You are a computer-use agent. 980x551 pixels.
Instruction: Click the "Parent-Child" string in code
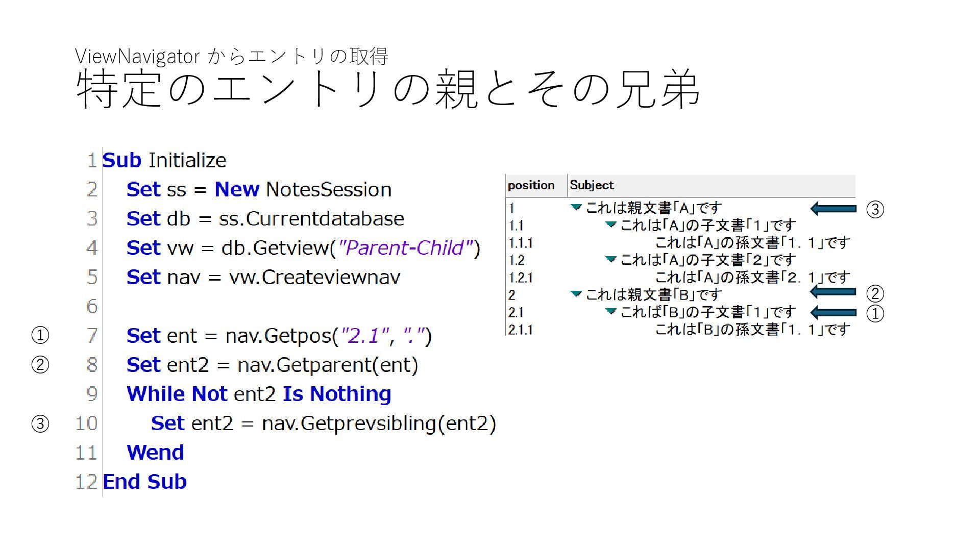[406, 248]
